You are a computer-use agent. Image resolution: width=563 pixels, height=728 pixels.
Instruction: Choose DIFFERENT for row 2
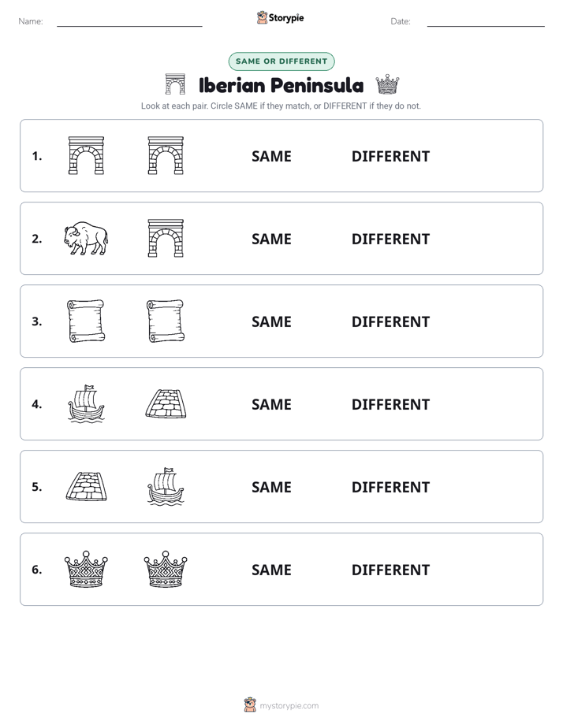(390, 239)
